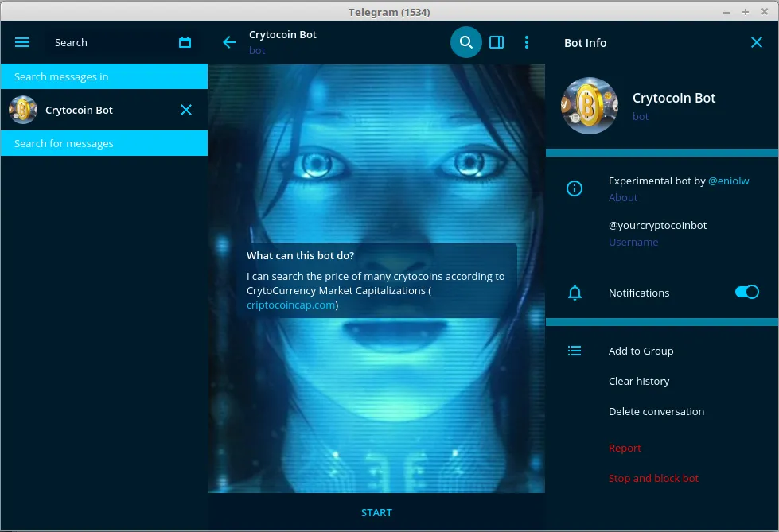Choose Add to Group

pyautogui.click(x=641, y=351)
